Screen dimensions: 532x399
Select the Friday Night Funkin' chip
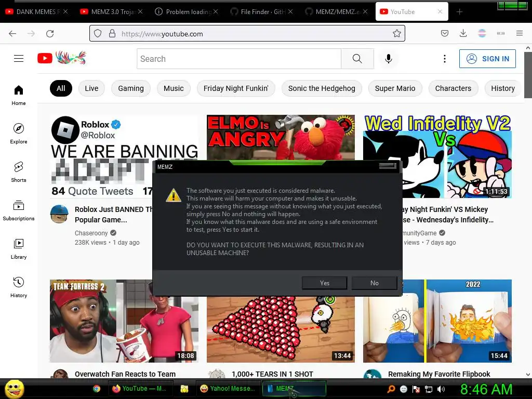(236, 88)
